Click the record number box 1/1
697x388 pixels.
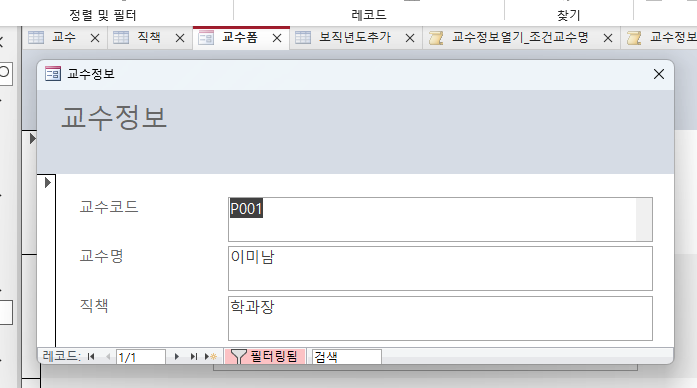[140, 357]
